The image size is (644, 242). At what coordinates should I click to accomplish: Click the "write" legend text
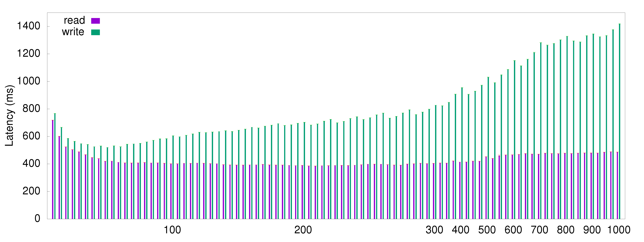[73, 32]
